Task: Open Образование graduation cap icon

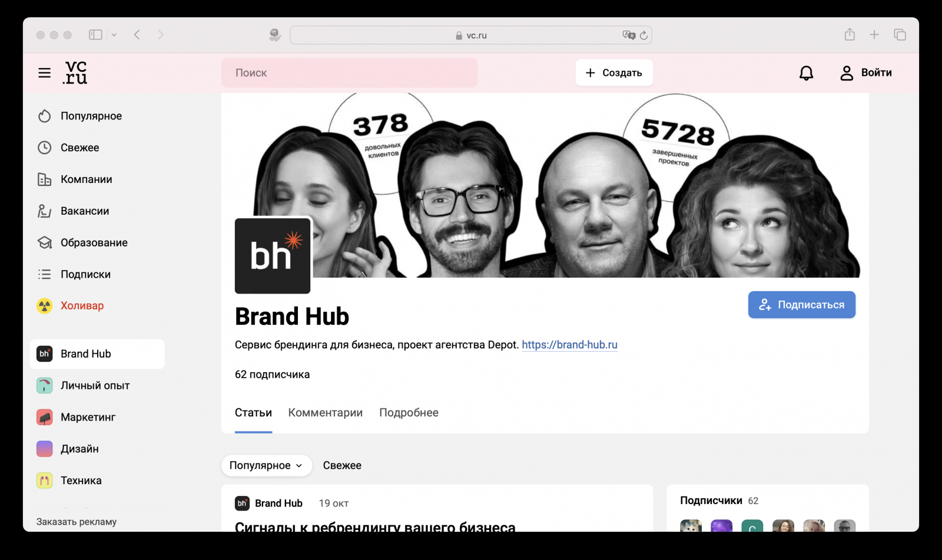Action: [x=45, y=242]
